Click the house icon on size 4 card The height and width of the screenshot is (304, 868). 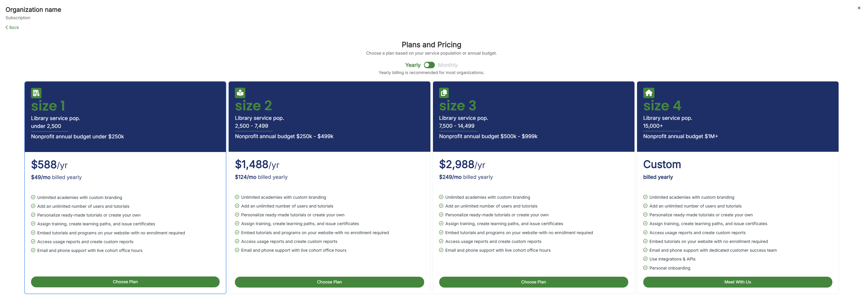tap(649, 93)
